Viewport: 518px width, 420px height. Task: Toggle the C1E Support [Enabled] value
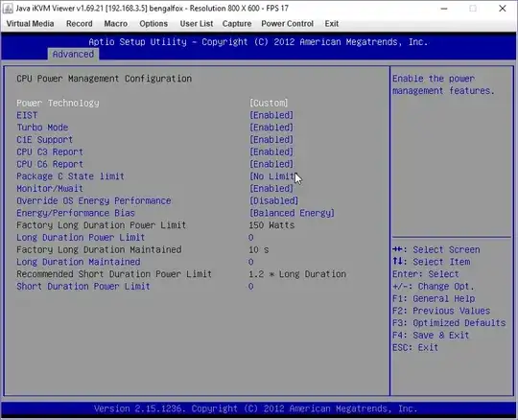point(271,140)
